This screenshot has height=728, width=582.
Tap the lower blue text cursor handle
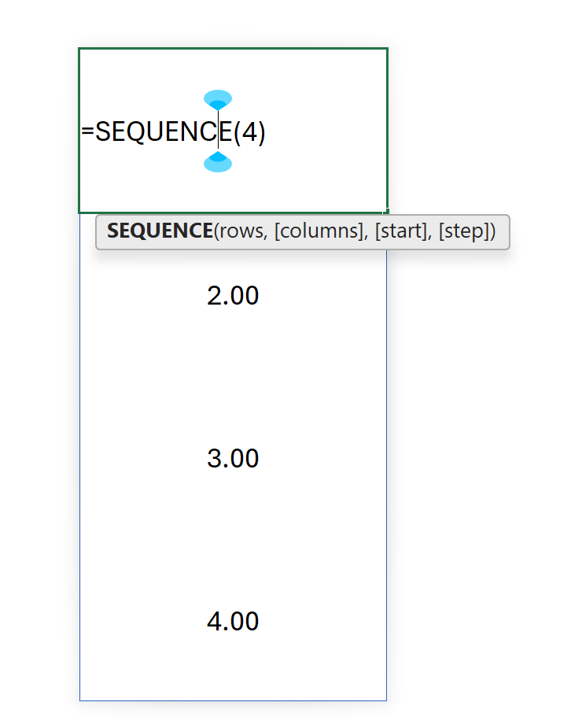click(x=218, y=162)
